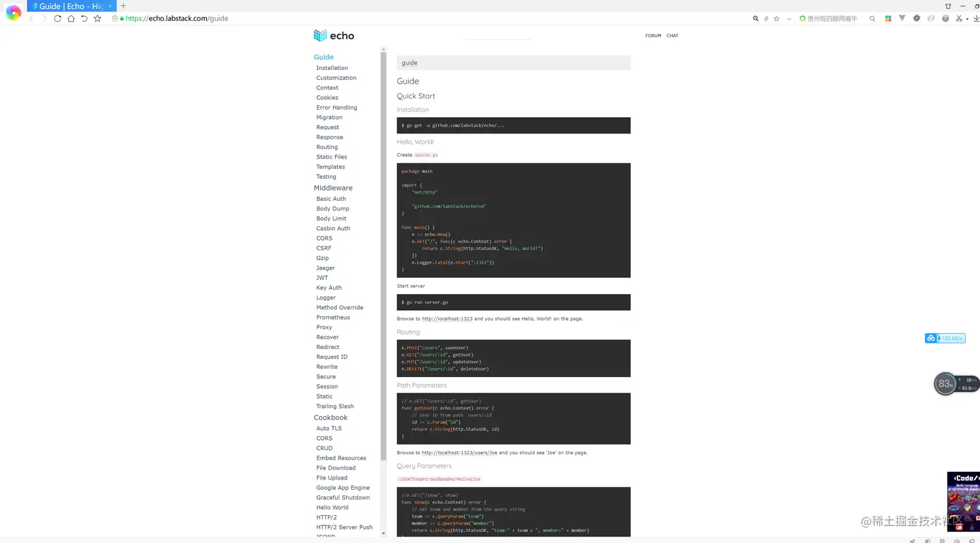Open Prometheus middleware page

333,318
